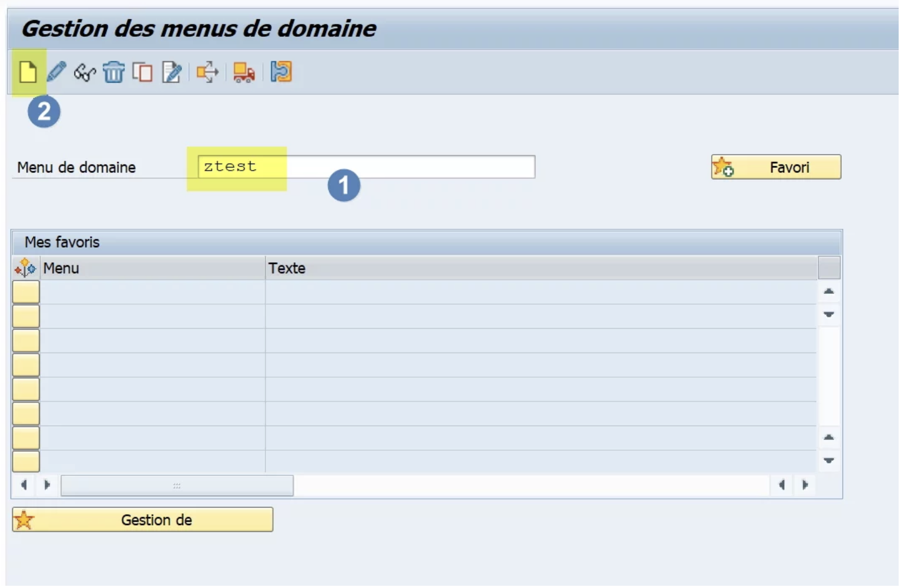Click the sort icon in the favorites table header

pos(25,268)
